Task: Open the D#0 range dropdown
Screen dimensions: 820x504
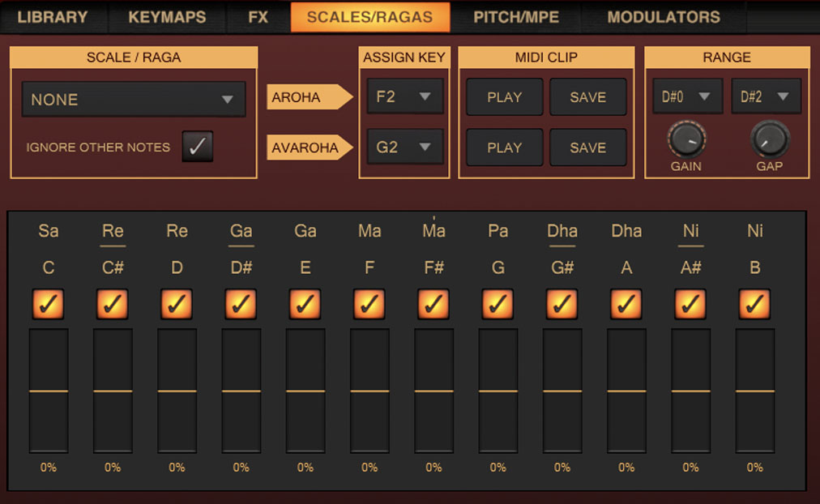Action: click(x=687, y=96)
